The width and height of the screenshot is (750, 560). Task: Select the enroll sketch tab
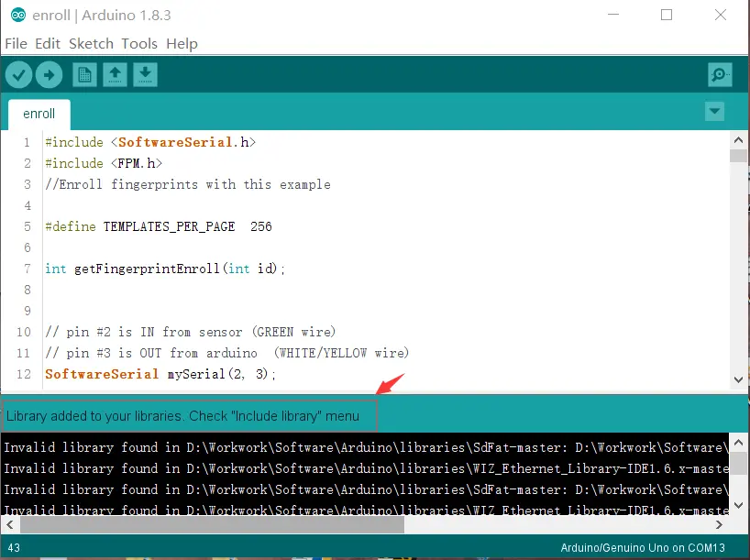[x=39, y=115]
